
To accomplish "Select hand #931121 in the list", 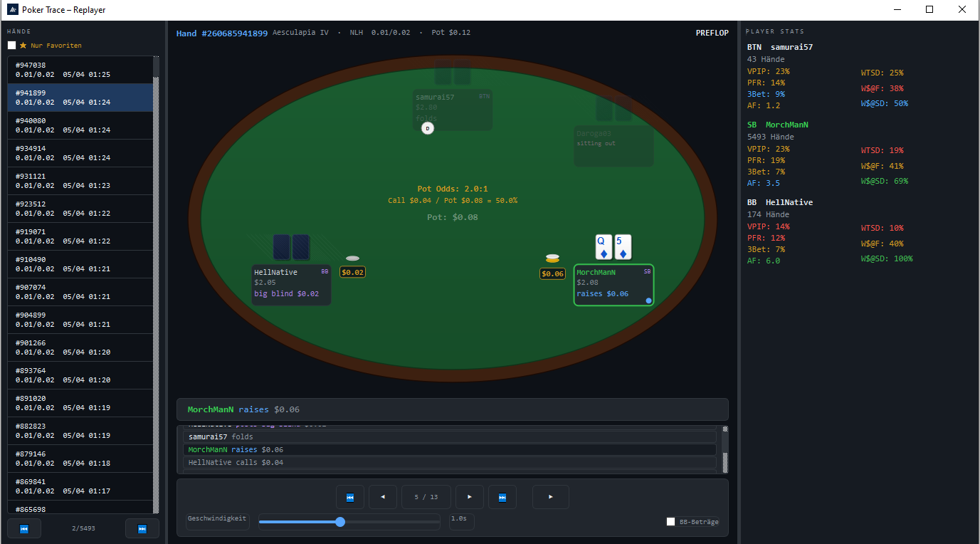I will click(x=80, y=181).
